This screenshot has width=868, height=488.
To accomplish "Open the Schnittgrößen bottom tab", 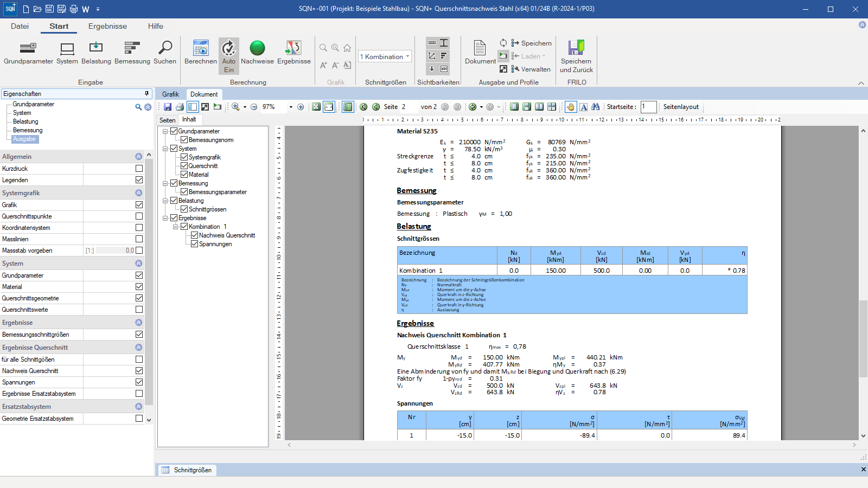I will coord(187,470).
